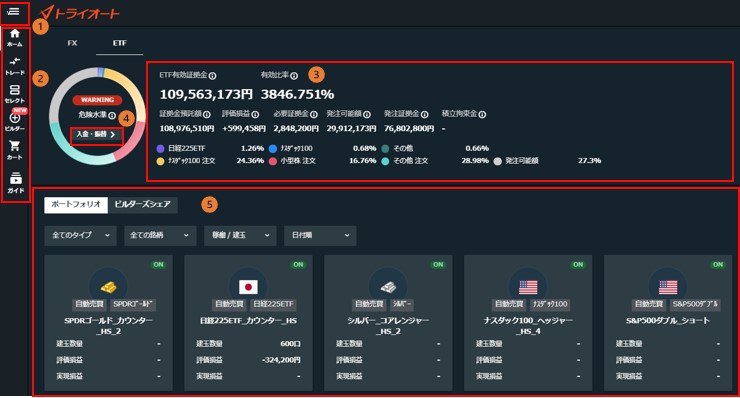The image size is (740, 398).
Task: Click the トライオート logo
Action: point(80,13)
